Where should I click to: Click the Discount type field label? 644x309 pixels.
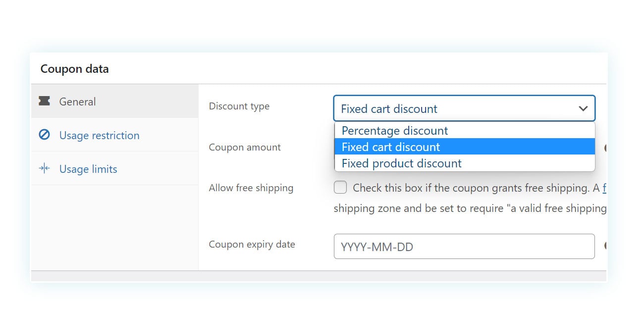tap(239, 106)
